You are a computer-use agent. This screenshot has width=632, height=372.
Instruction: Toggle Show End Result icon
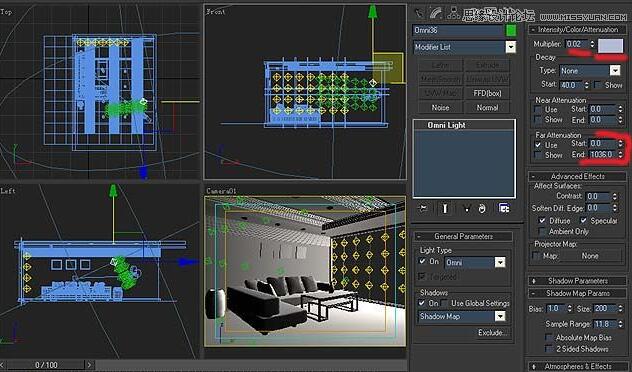[x=445, y=208]
